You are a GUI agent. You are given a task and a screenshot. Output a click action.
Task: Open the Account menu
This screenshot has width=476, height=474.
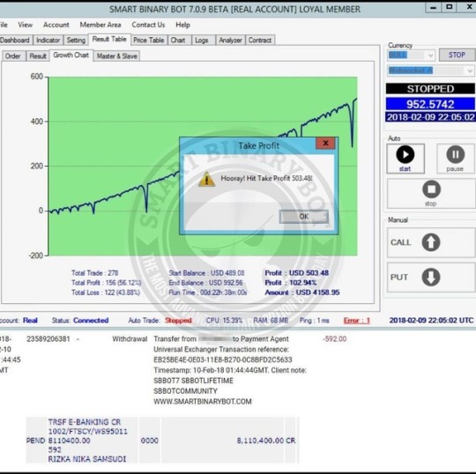pos(56,25)
